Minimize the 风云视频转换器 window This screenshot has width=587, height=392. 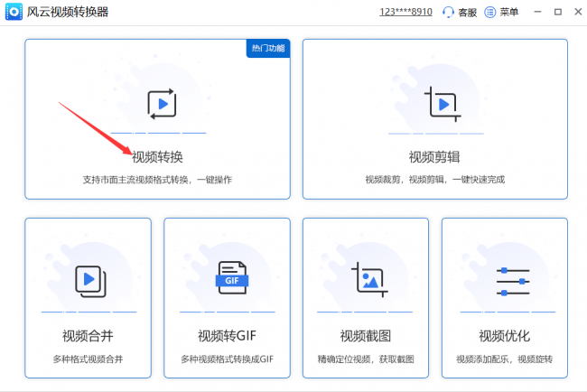point(537,12)
